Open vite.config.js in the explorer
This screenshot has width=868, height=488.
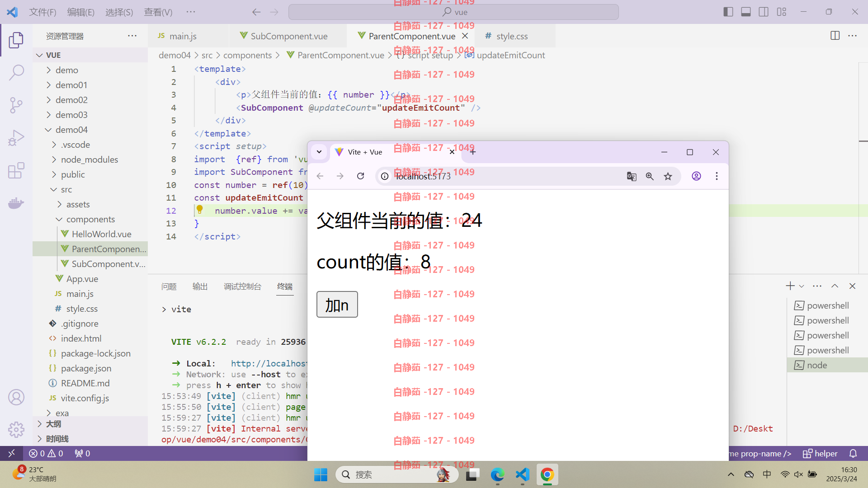coord(85,398)
